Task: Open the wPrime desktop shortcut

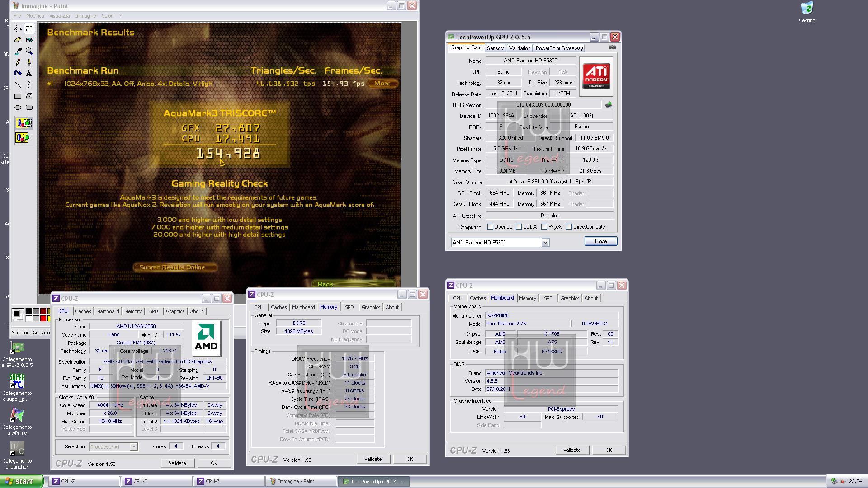Action: [17, 421]
